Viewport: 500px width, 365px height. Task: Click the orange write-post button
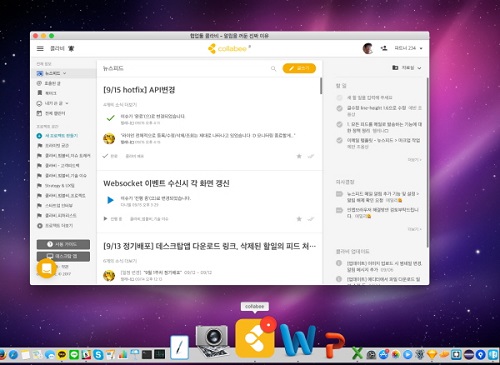coord(299,68)
